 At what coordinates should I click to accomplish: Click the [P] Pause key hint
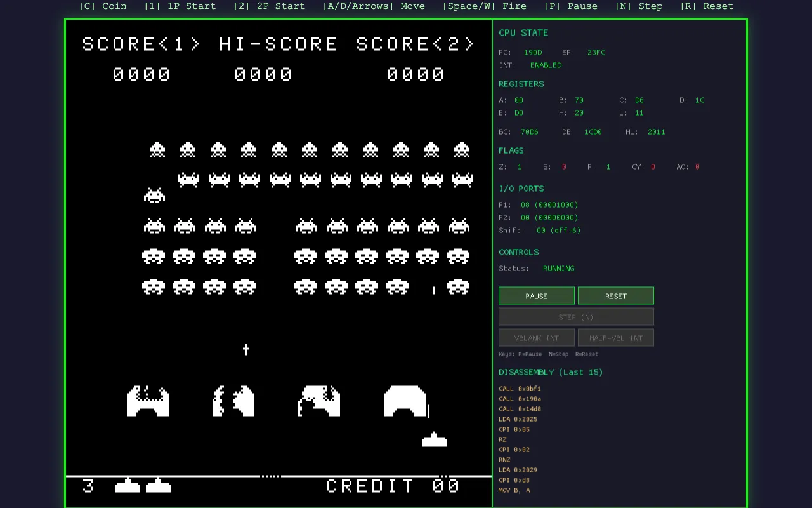[x=571, y=6]
